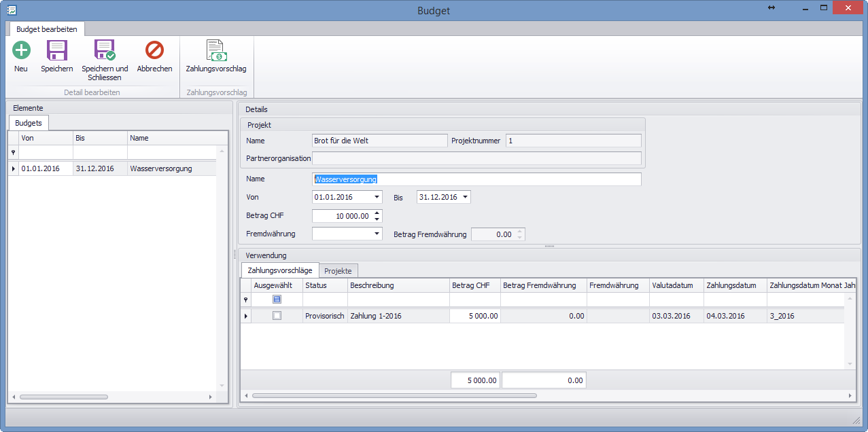Click the green Neu plus icon
The image size is (868, 432).
(x=21, y=50)
